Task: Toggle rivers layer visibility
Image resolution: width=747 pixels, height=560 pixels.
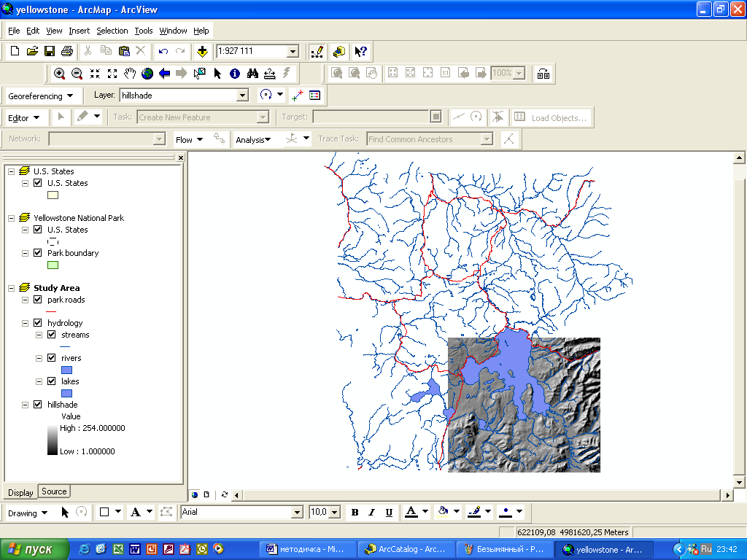Action: (x=52, y=358)
